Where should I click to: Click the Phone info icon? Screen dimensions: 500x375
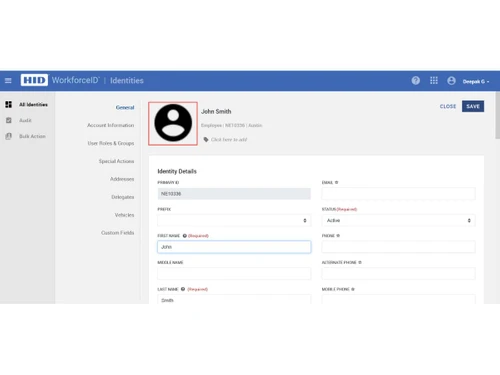338,236
